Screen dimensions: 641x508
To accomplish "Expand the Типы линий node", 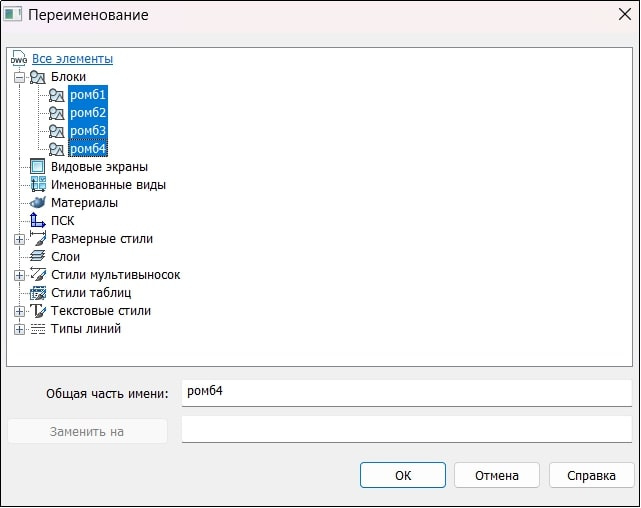I will (x=19, y=329).
